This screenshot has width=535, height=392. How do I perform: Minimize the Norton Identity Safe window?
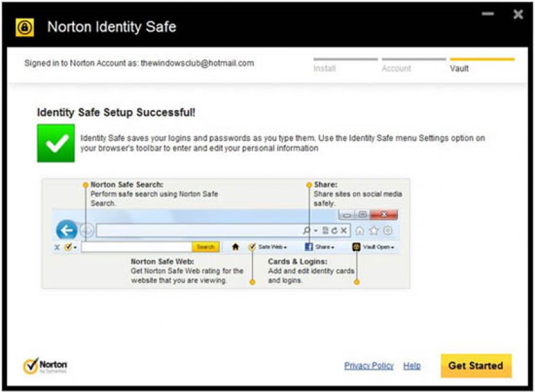(488, 14)
